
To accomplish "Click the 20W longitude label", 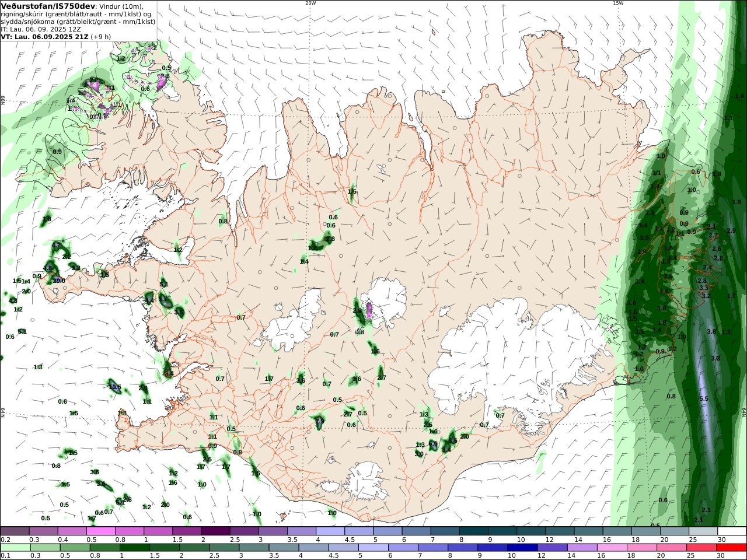I will pos(310,3).
